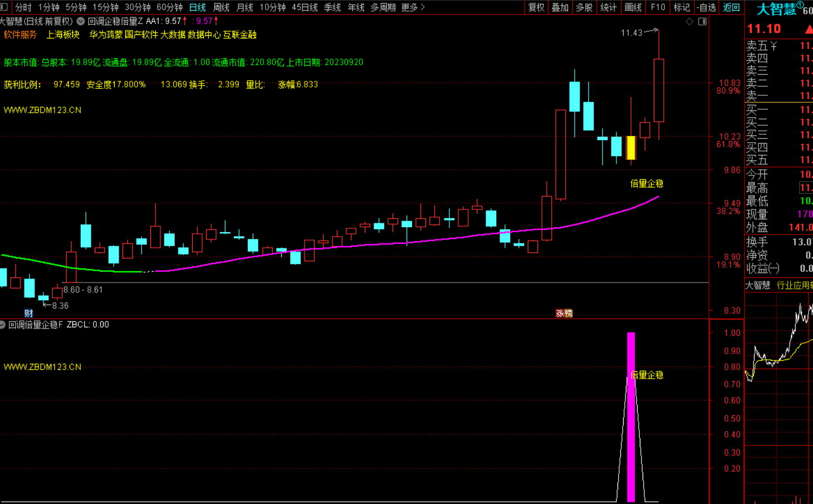Screen dimensions: 813x504
Task: Select the 60分钟 period tab
Action: pos(169,7)
